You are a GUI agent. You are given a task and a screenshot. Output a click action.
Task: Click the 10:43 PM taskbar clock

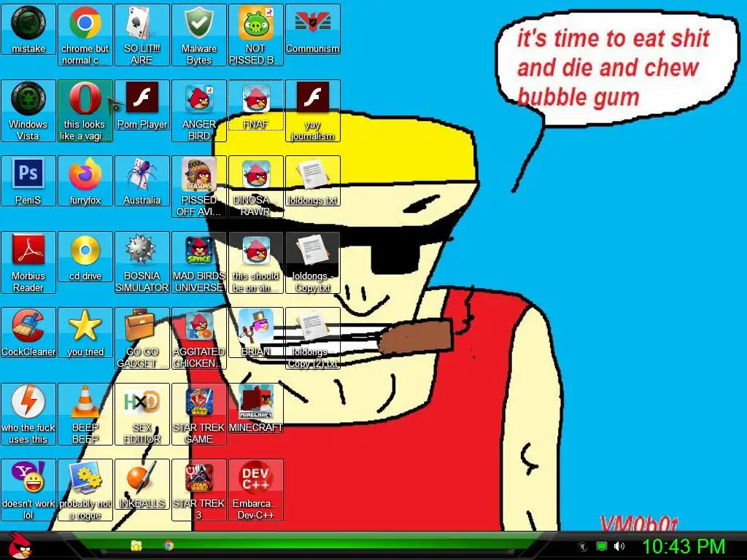683,546
